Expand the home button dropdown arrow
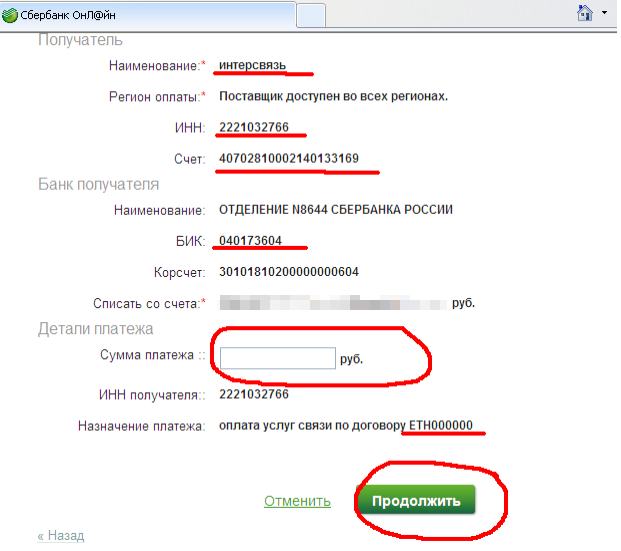This screenshot has height=551, width=621. 604,13
